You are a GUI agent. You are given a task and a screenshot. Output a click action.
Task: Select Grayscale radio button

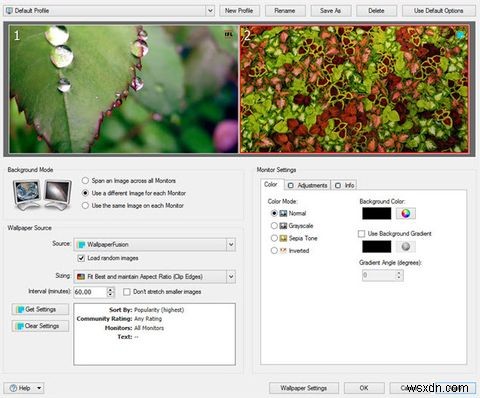coord(274,226)
